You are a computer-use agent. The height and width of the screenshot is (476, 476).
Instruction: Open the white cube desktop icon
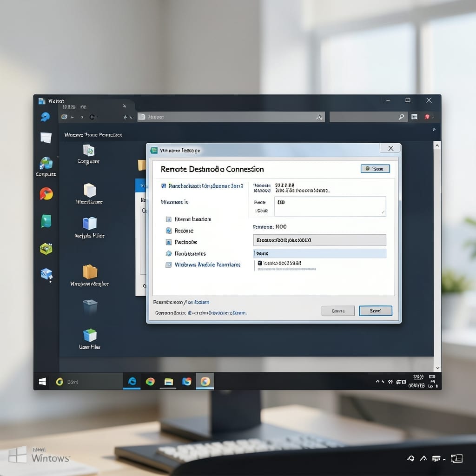click(x=90, y=190)
